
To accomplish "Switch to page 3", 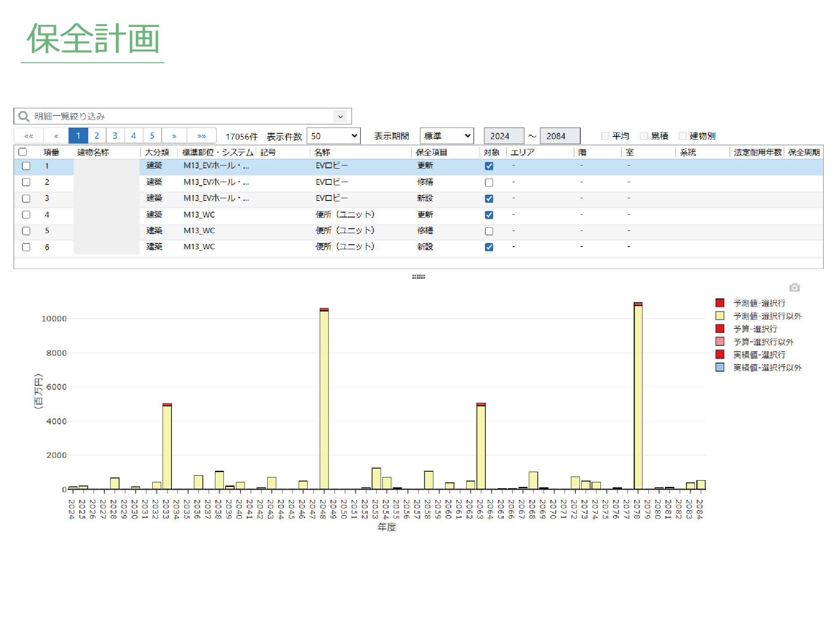I will tap(115, 136).
